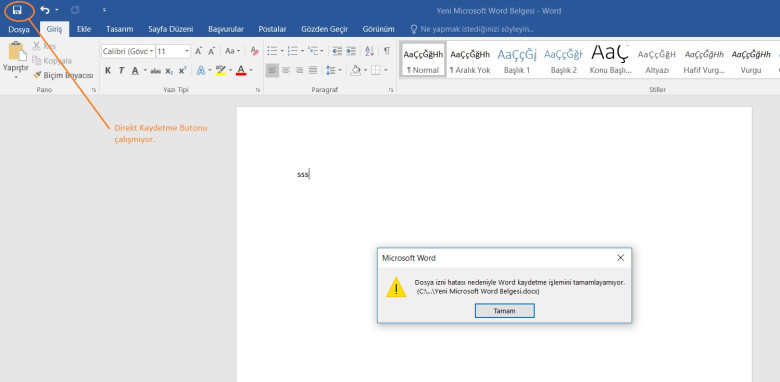Click the Clear Formatting eraser icon

pyautogui.click(x=254, y=51)
